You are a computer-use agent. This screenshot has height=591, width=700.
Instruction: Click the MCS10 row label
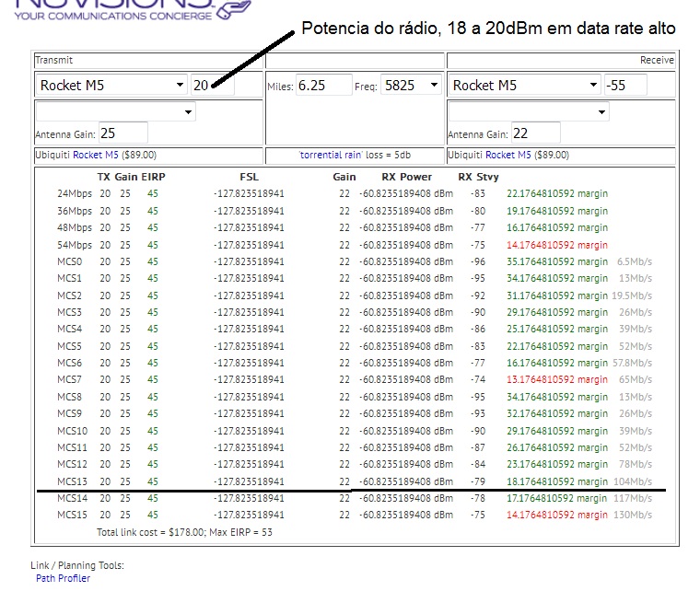[x=73, y=431]
